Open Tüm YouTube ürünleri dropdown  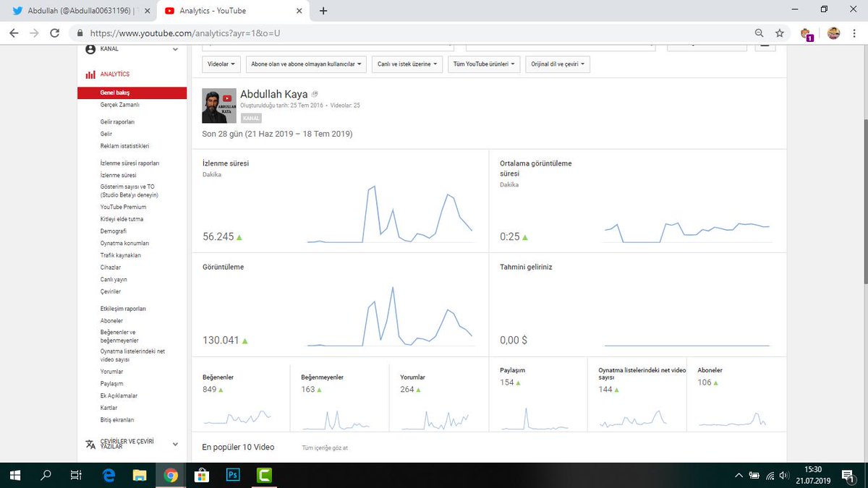tap(484, 64)
